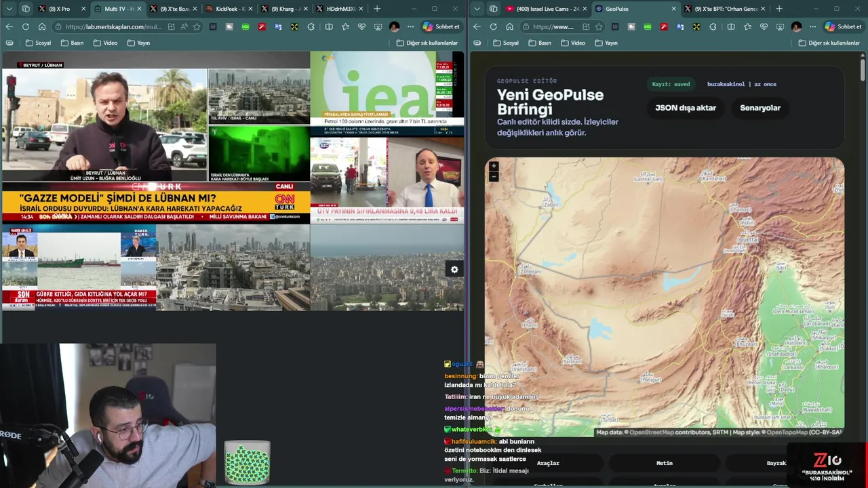Screen dimensions: 868x488
Task: Open right browser profile avatar
Action: [x=796, y=26]
